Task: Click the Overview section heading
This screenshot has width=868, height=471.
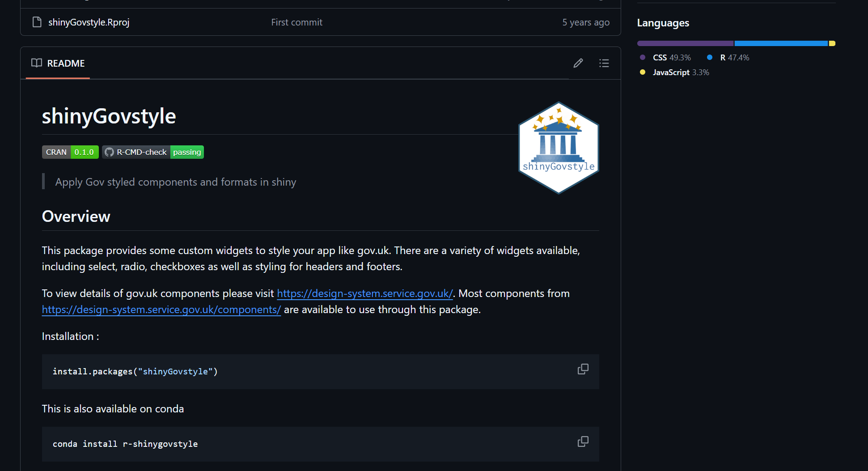Action: (76, 216)
